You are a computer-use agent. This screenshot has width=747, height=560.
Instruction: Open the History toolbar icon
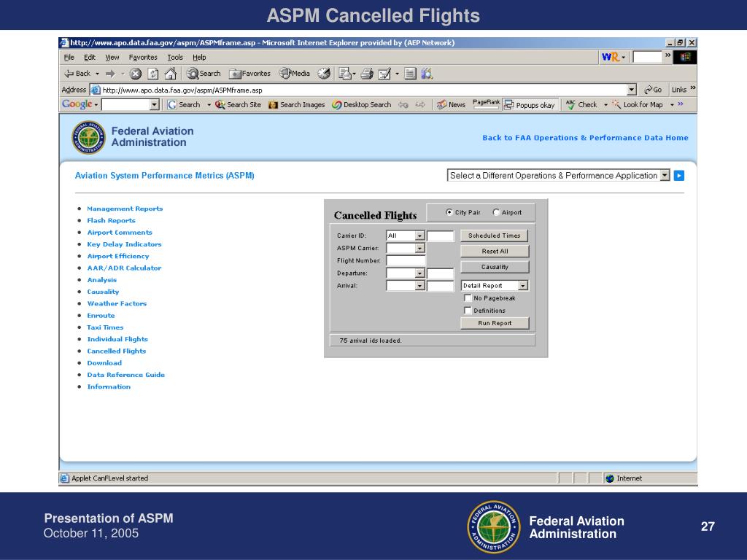coord(324,74)
